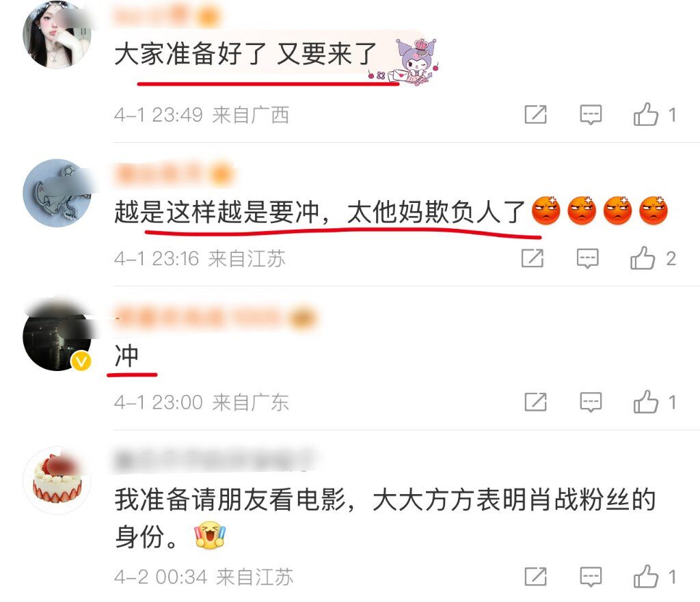The height and width of the screenshot is (602, 700).
Task: Repost the Guangdong 23:00 comment
Action: 535,402
